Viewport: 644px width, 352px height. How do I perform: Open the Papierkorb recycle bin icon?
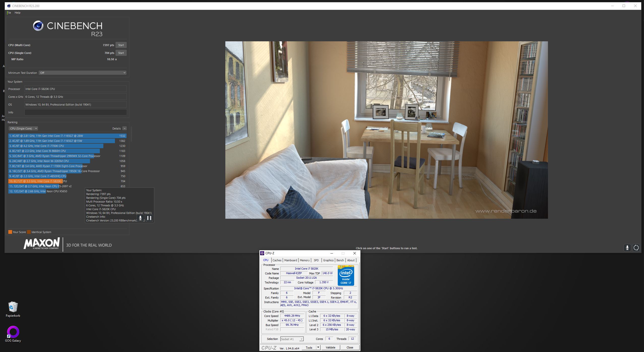(13, 307)
